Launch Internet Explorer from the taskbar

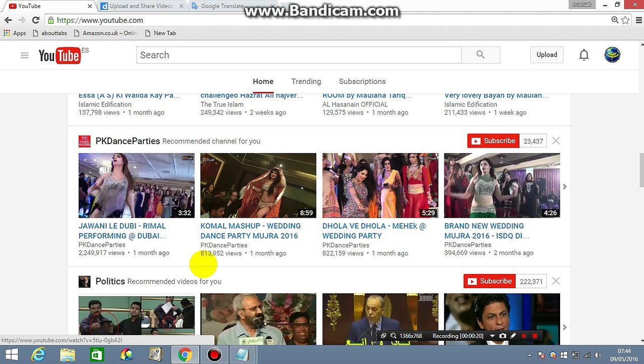pos(38,355)
